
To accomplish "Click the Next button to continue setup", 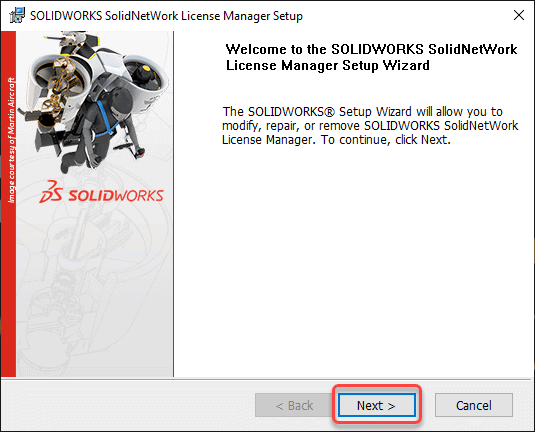I will [377, 405].
